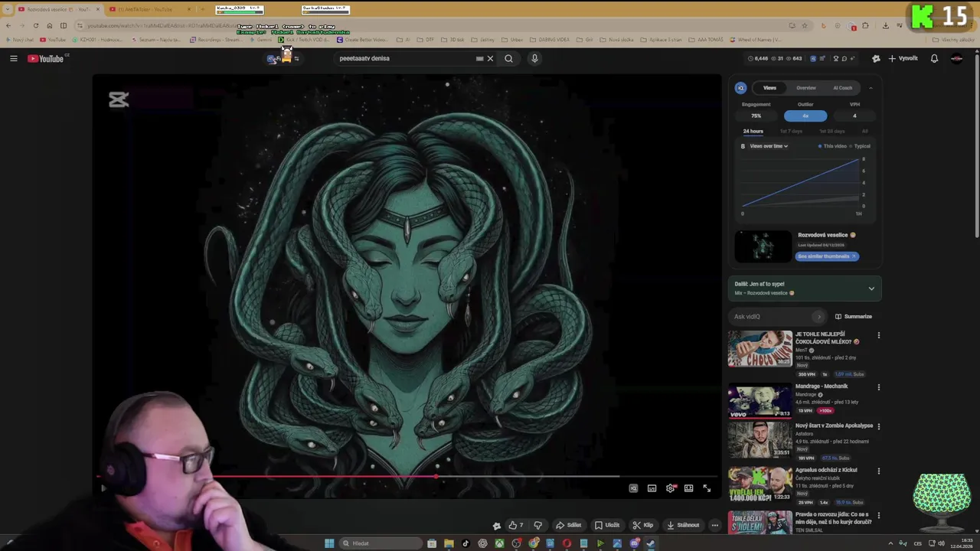Open the YouTube hamburger guide menu
The width and height of the screenshot is (980, 551).
click(x=13, y=58)
